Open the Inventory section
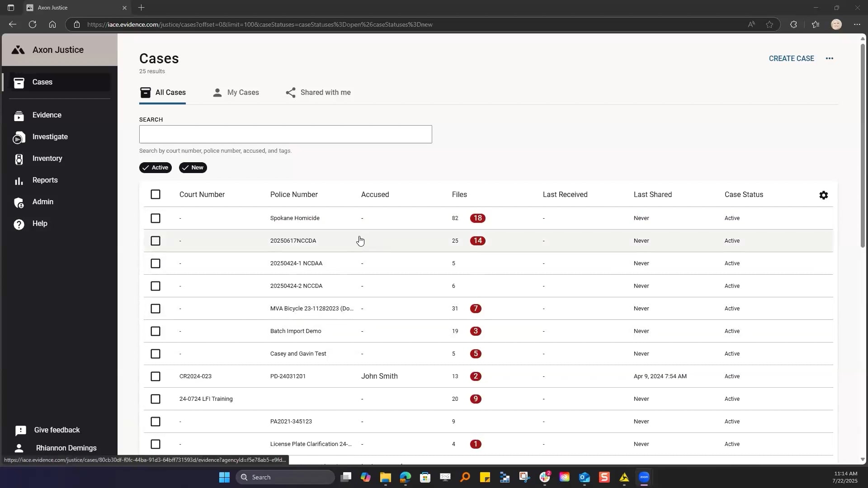 47,158
